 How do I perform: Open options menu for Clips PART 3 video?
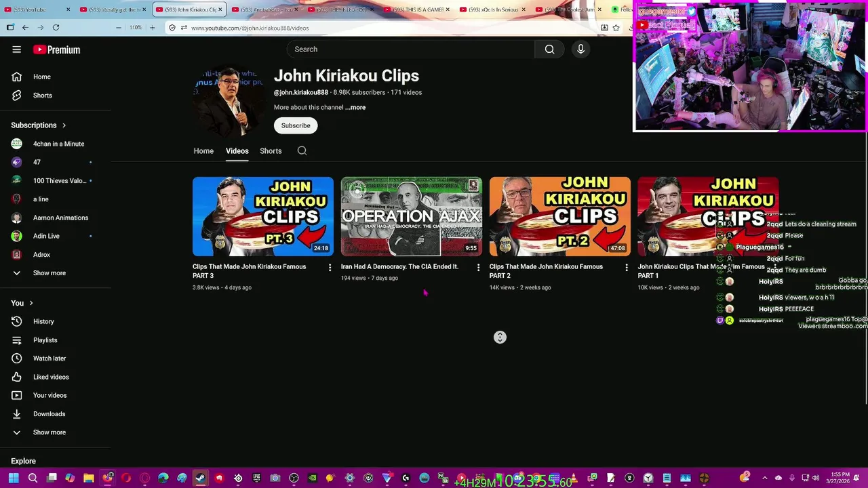click(330, 268)
